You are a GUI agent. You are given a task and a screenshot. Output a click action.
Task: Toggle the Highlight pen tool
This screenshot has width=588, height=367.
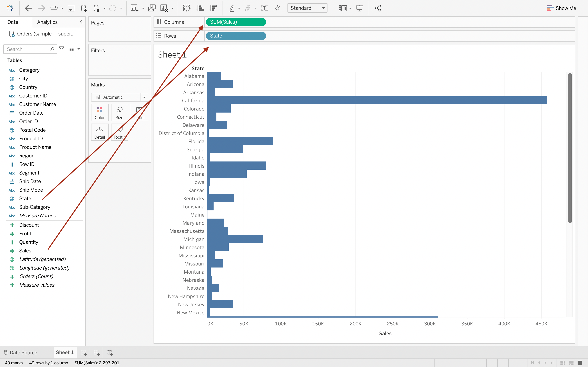pyautogui.click(x=232, y=8)
